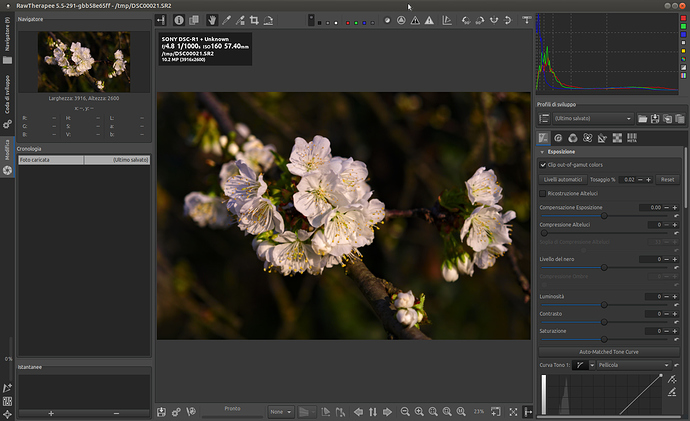Uncheck Clip out-of-gamut colors
Viewport: 690px width, 421px height.
click(x=543, y=164)
